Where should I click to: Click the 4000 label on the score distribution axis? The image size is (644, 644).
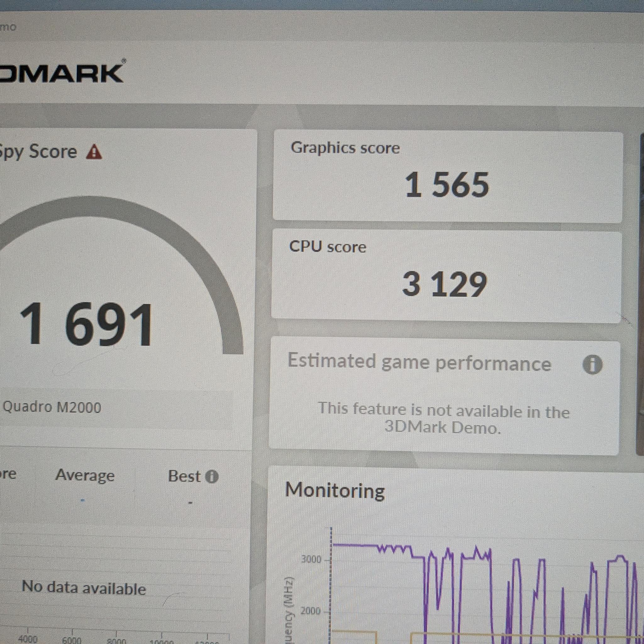point(28,639)
